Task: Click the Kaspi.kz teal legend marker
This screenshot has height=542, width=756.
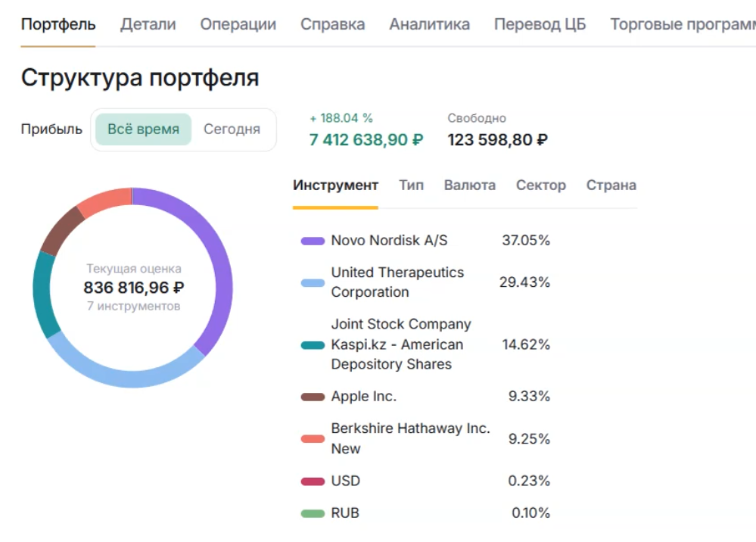Action: [313, 344]
